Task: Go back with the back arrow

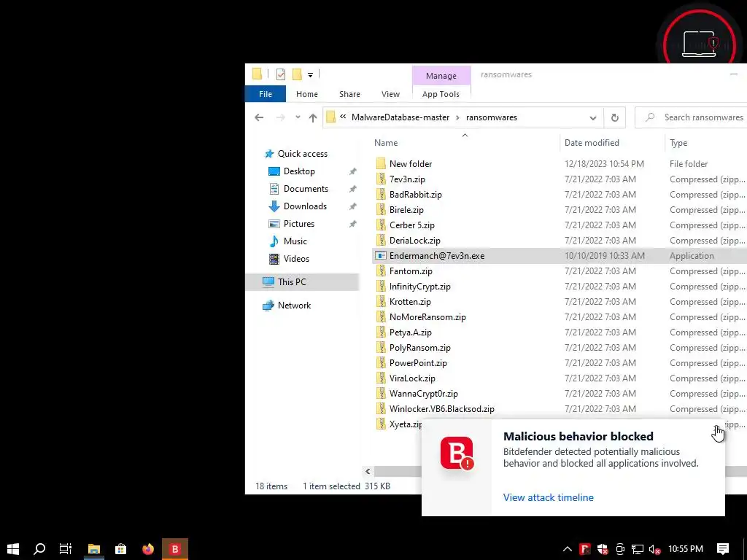Action: coord(259,117)
